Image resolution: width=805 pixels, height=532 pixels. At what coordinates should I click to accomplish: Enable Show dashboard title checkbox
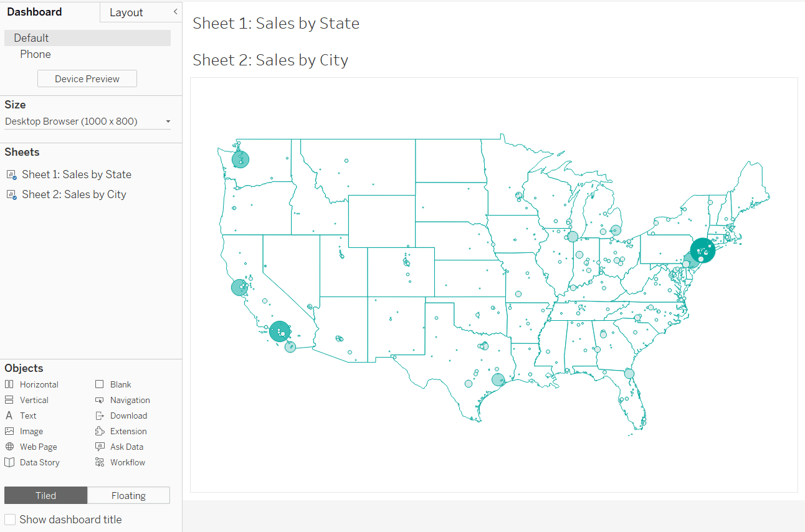10,520
